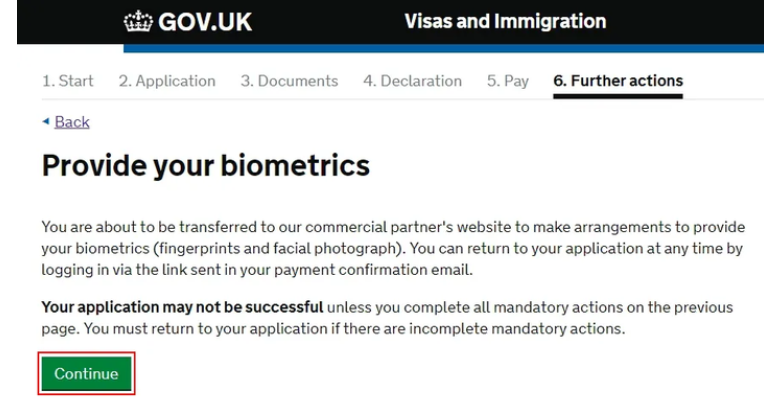Jump to the 5. Pay step
764x400 pixels.
pyautogui.click(x=507, y=81)
